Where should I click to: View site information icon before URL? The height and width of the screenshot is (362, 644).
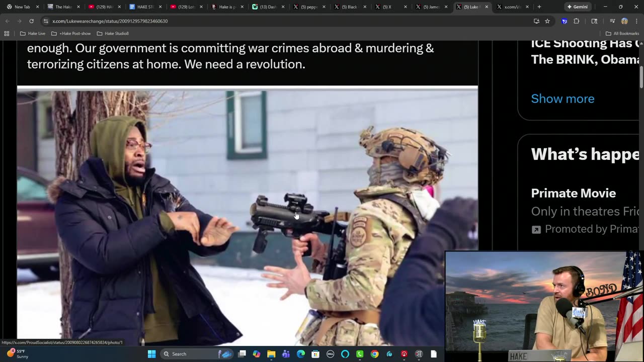pos(46,21)
